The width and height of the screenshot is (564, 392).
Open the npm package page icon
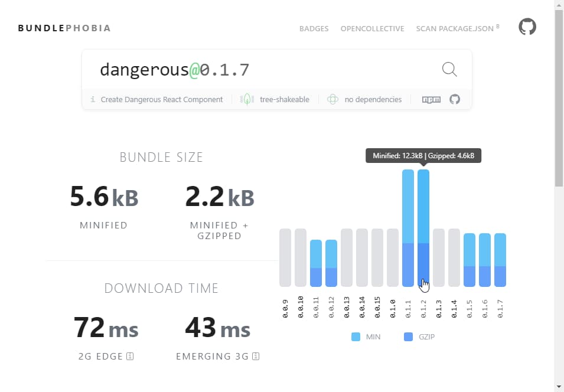pyautogui.click(x=431, y=100)
